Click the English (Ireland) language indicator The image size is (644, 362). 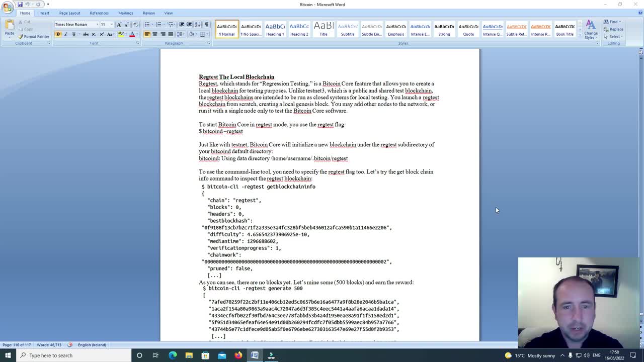[92, 345]
